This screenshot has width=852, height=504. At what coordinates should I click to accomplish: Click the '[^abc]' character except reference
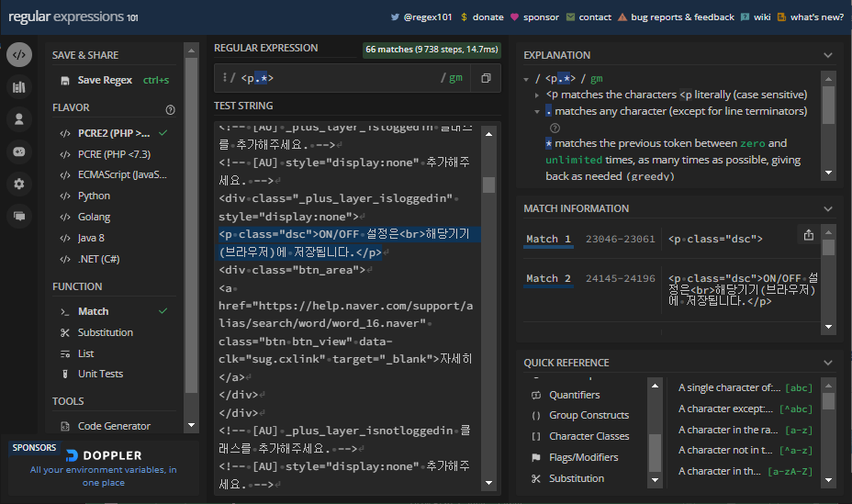[x=795, y=409]
